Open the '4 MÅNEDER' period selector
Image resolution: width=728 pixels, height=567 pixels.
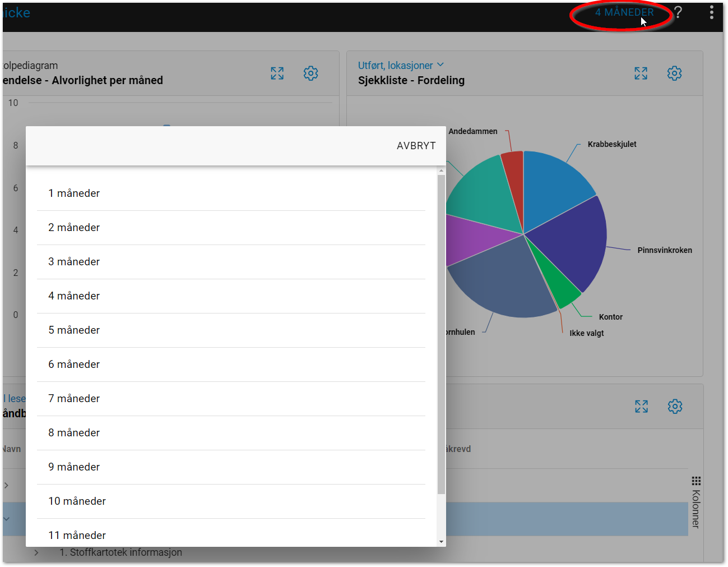coord(624,12)
